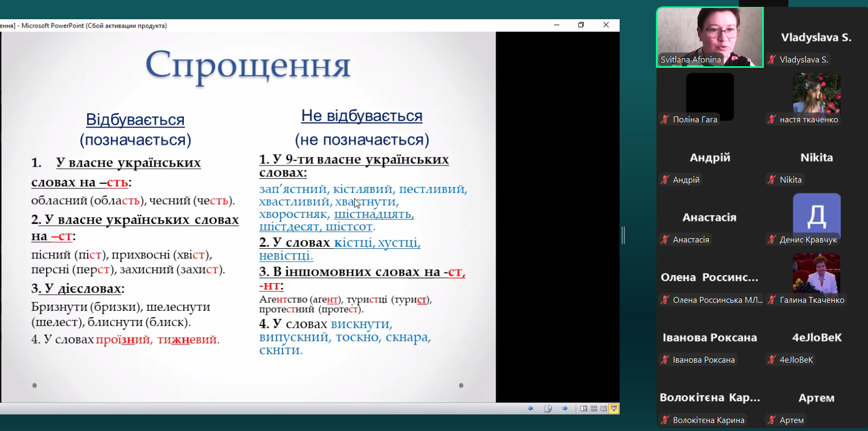This screenshot has width=868, height=431.
Task: Select Галина Ткаченко's profile photo tile
Action: 816,273
